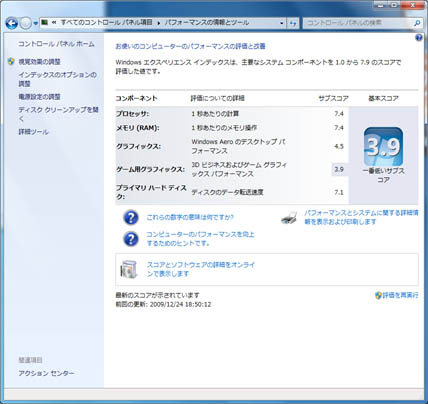This screenshot has height=404, width=428.
Task: Select パフォーマンスの情報とツール breadcrumb
Action: pos(207,23)
